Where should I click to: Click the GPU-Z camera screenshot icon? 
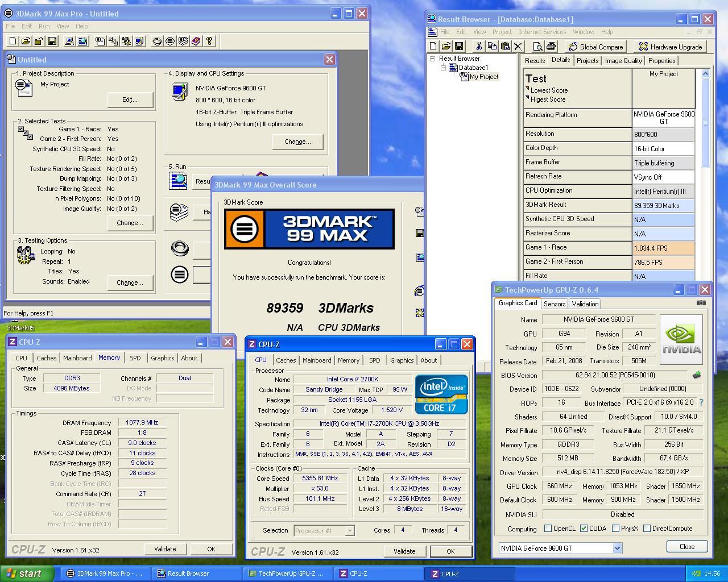tap(701, 303)
